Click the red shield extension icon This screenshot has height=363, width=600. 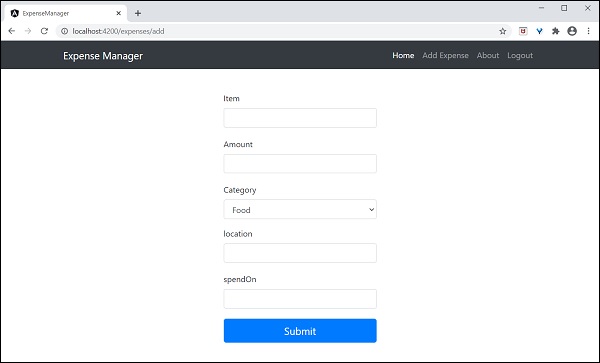pos(523,31)
